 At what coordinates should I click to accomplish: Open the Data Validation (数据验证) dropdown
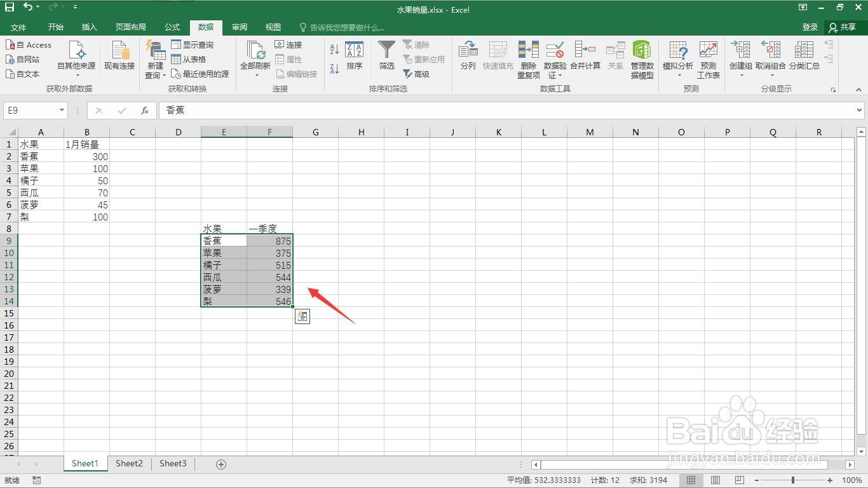555,71
